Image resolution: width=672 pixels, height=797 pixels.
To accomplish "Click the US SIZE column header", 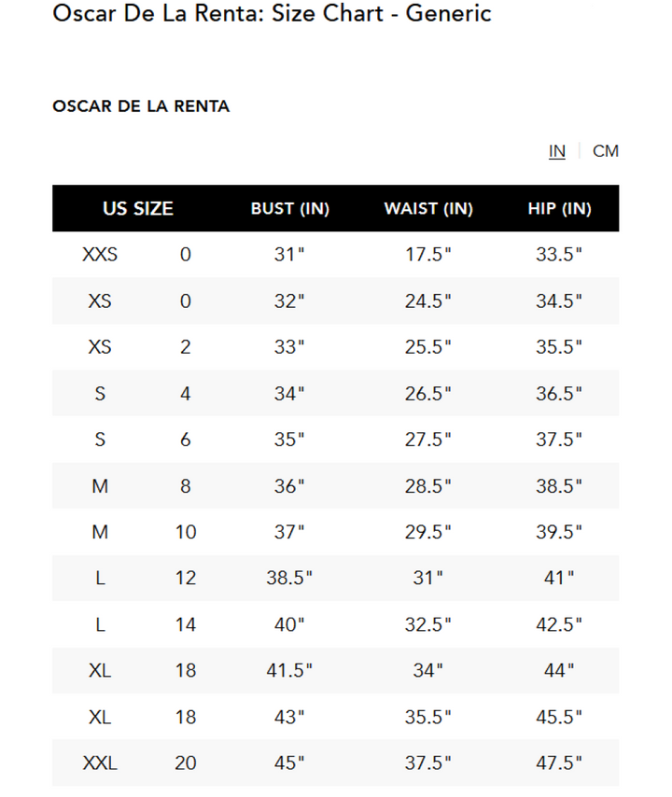I will coord(138,209).
